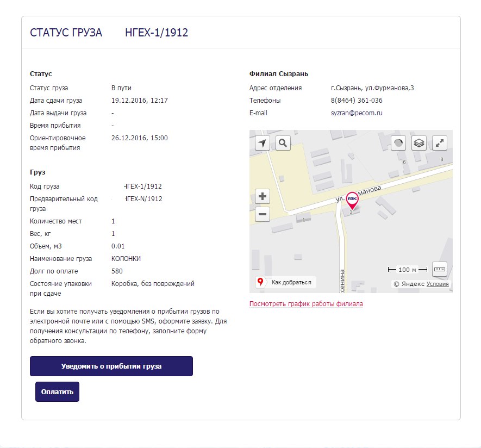The height and width of the screenshot is (448, 481).
Task: Toggle the traffic display on the map
Action: coord(399,143)
